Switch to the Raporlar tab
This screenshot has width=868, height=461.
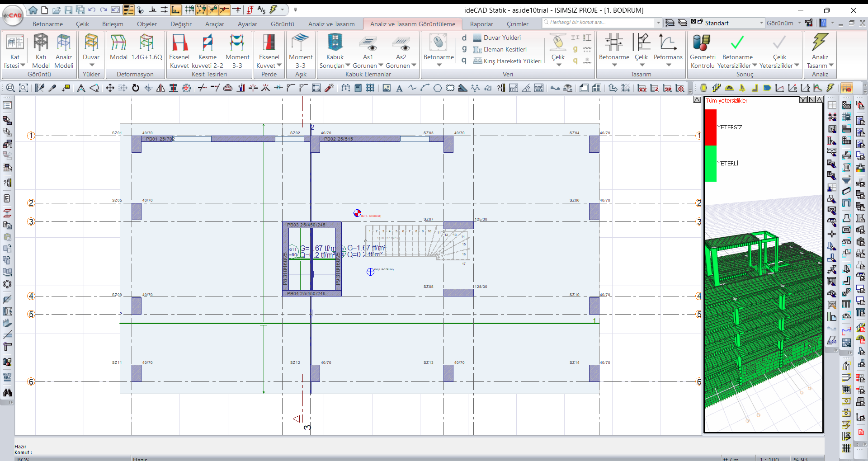pos(481,24)
